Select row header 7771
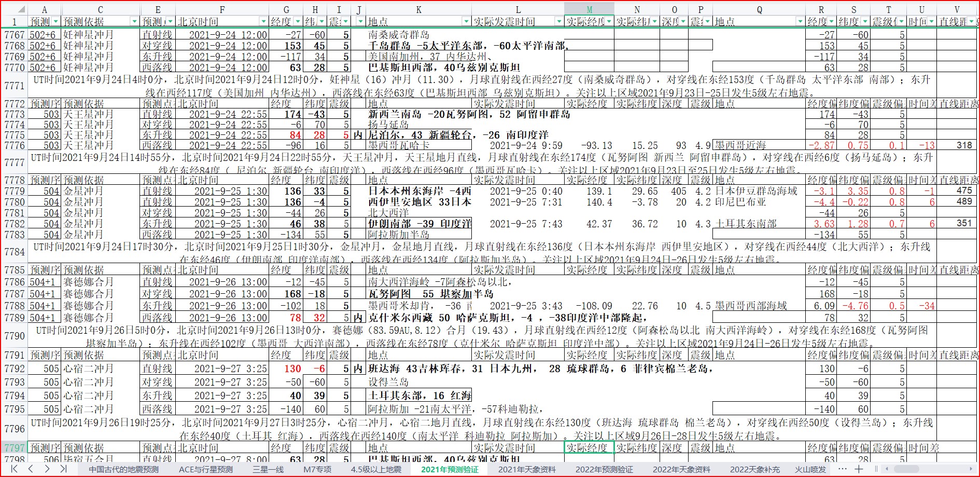 point(15,86)
